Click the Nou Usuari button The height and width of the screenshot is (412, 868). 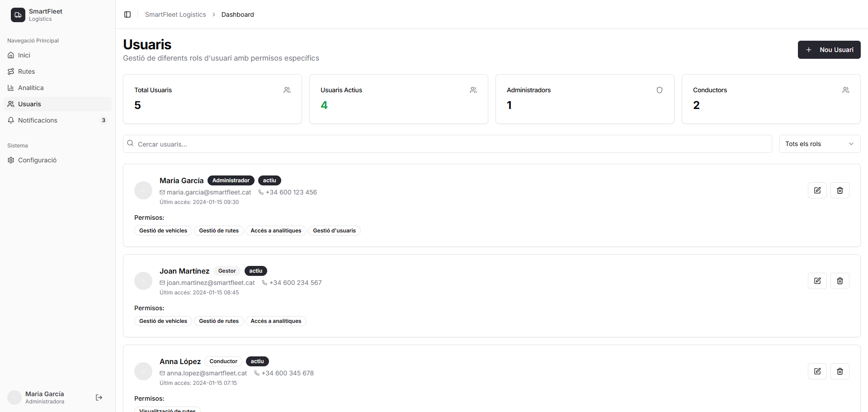[x=829, y=50]
